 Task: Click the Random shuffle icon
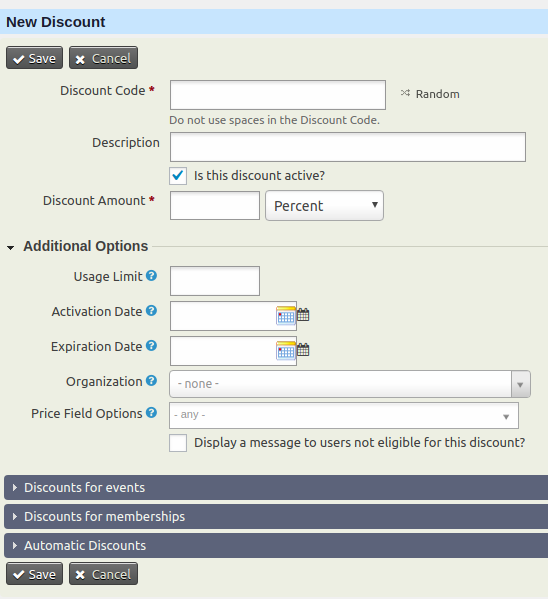click(x=405, y=93)
